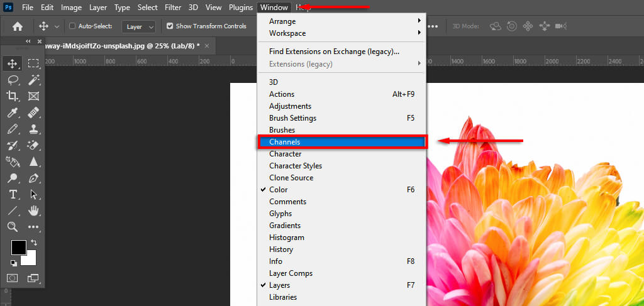Click the black foreground color swatch
The width and height of the screenshot is (644, 306).
coord(18,247)
